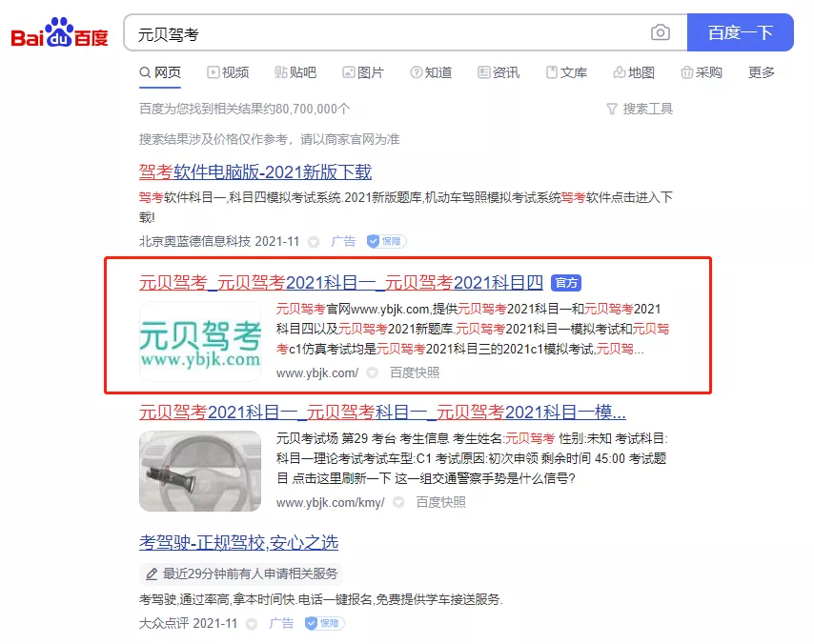Open 驾考软件电脑版-2021新版下载 link
Image resolution: width=814 pixels, height=644 pixels.
255,171
